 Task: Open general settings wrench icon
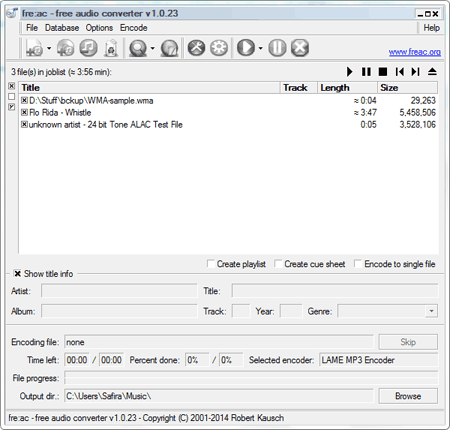point(196,48)
